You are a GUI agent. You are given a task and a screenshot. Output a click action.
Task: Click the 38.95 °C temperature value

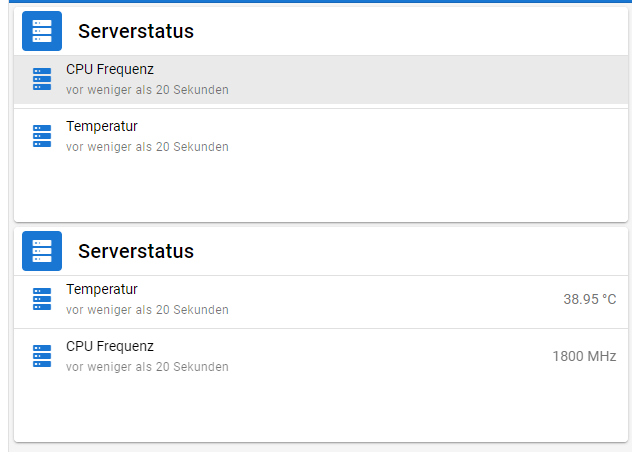tap(589, 299)
